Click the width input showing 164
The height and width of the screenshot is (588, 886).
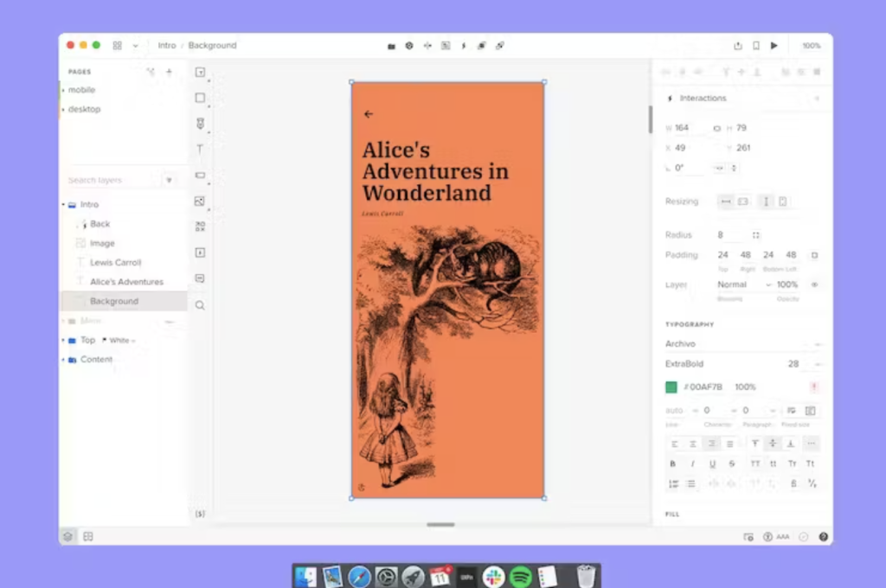coord(690,128)
